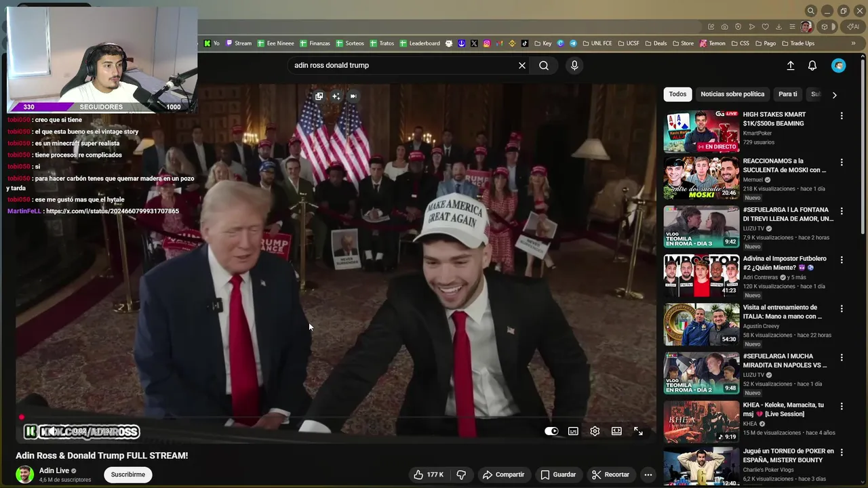Open the 'Temon' bookmark

coord(712,43)
